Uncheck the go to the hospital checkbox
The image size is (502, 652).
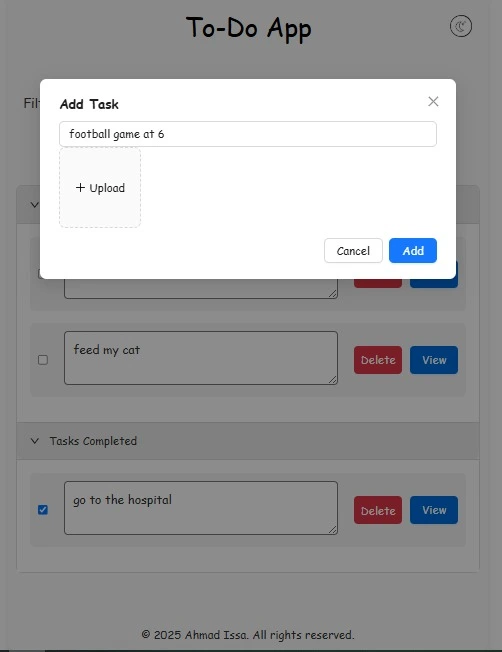43,510
